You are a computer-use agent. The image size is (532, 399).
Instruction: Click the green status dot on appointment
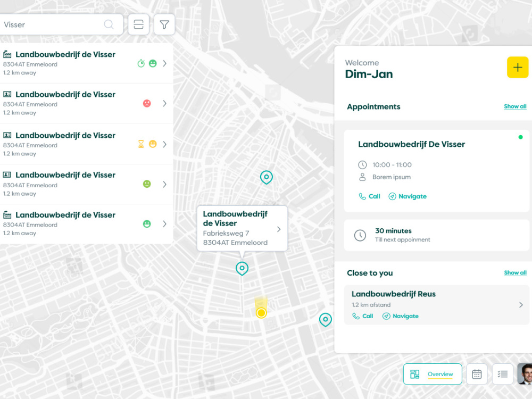click(520, 137)
